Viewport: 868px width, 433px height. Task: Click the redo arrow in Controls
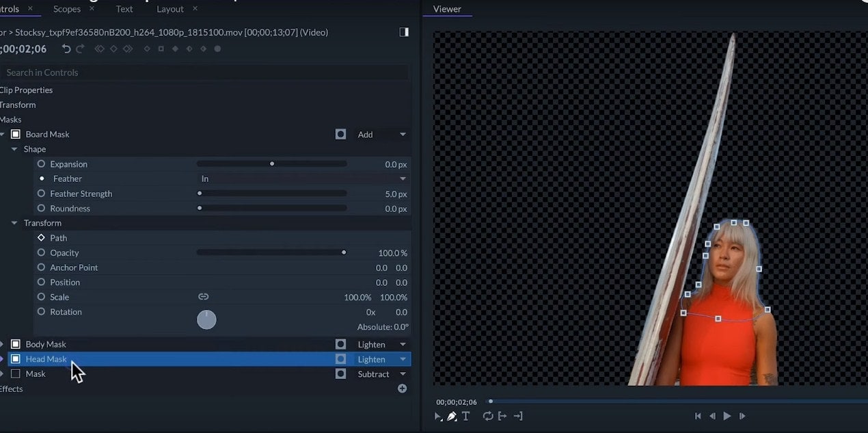pyautogui.click(x=80, y=49)
